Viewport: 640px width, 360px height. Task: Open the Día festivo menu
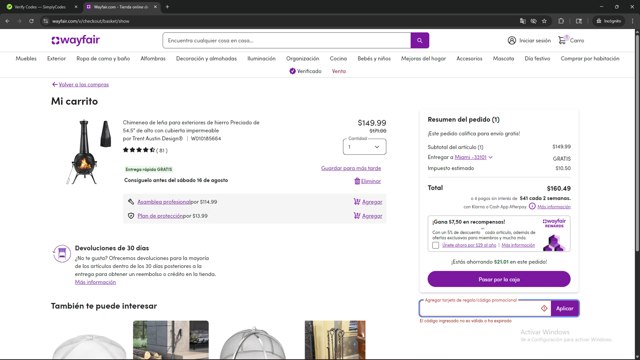point(537,58)
